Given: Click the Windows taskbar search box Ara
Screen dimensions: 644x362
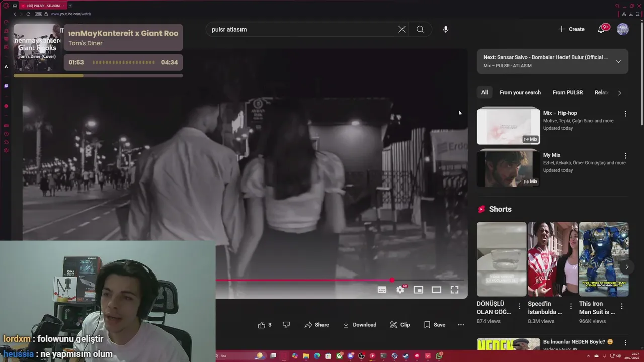Looking at the screenshot, I should (242, 356).
